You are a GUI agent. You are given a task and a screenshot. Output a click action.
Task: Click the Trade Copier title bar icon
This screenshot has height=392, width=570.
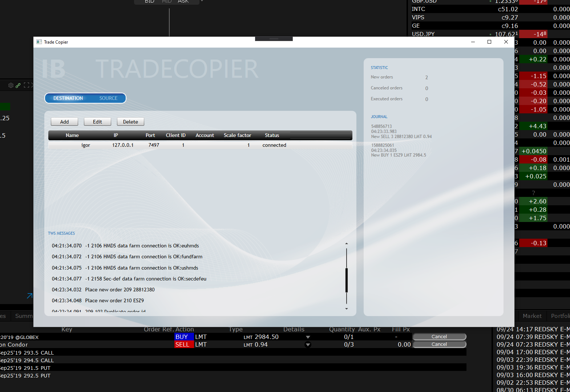(x=39, y=42)
